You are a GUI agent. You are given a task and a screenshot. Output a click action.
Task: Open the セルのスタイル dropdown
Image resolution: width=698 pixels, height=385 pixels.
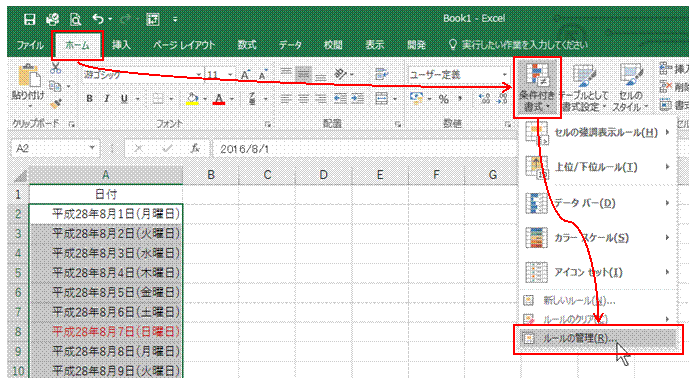pos(631,87)
